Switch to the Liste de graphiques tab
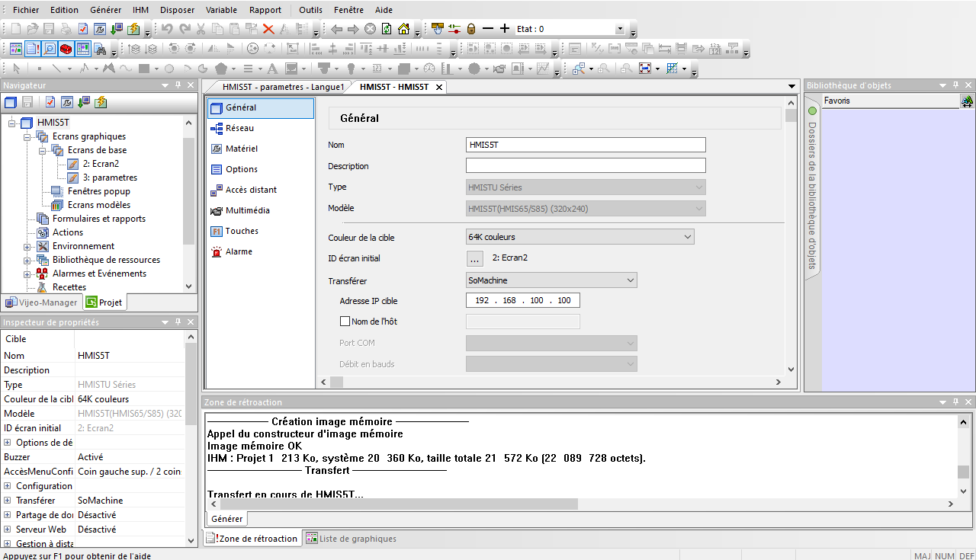 pos(351,539)
